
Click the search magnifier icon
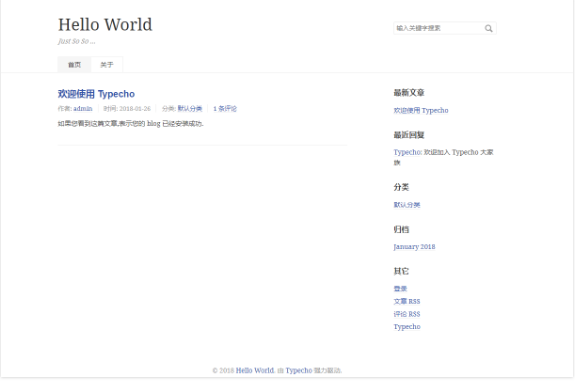click(x=488, y=28)
